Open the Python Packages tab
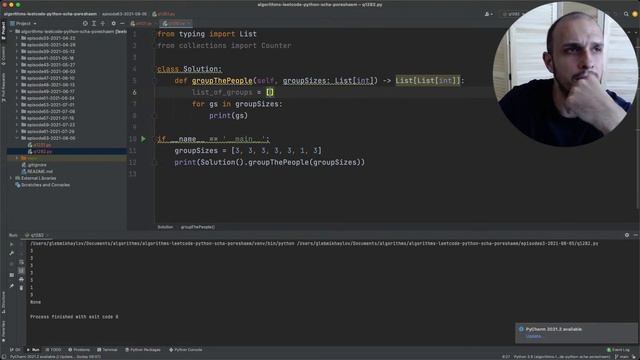Screen dimensions: 640x360 (x=143, y=350)
